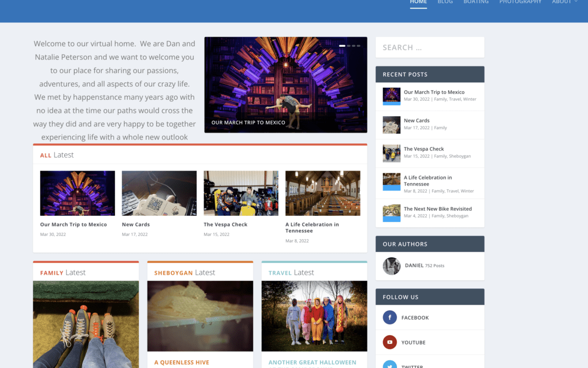
Task: Click The Vespa Check title in All Latest
Action: 225,225
